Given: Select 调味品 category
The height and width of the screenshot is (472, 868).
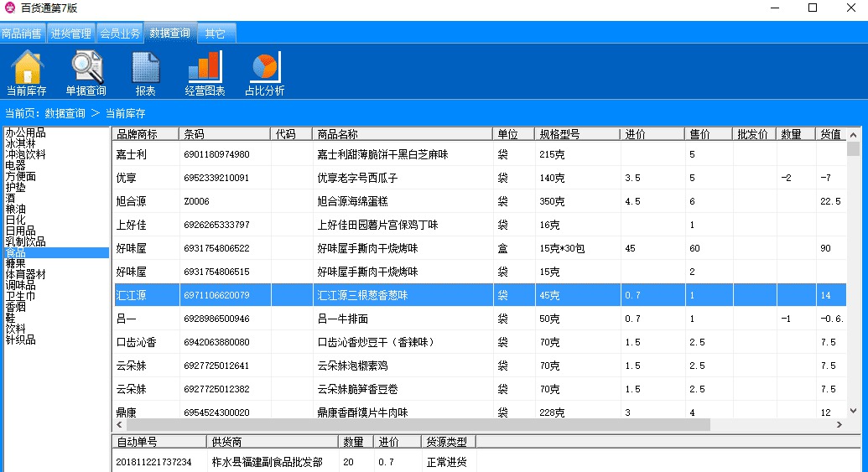Looking at the screenshot, I should coord(20,286).
